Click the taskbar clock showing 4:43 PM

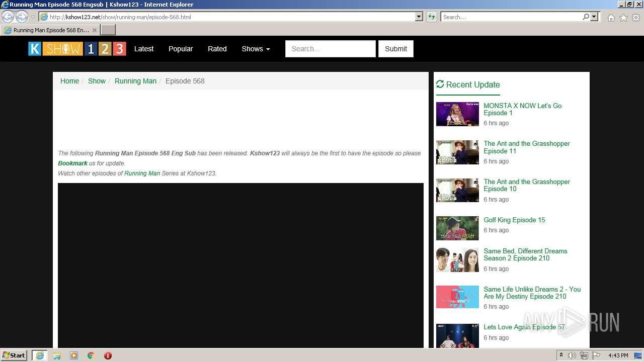click(618, 355)
